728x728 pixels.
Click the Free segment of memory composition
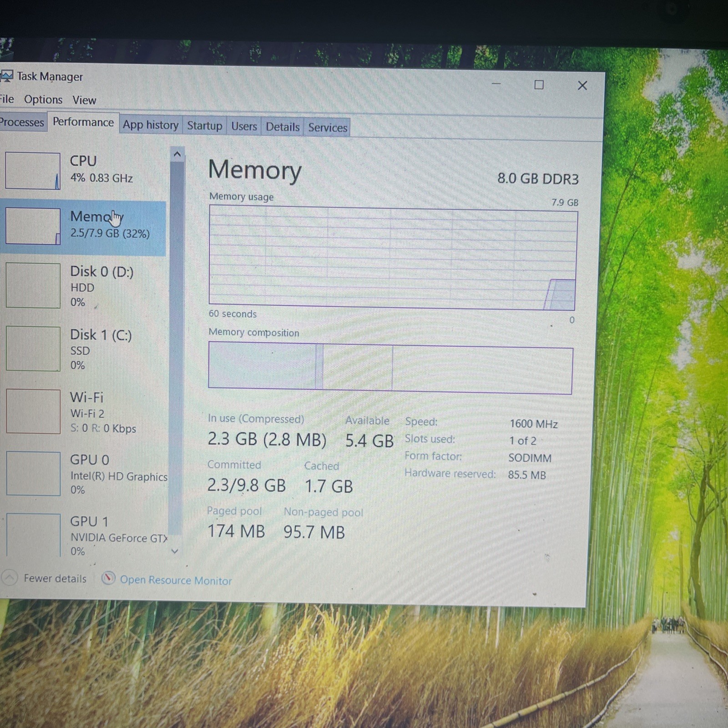(x=482, y=370)
